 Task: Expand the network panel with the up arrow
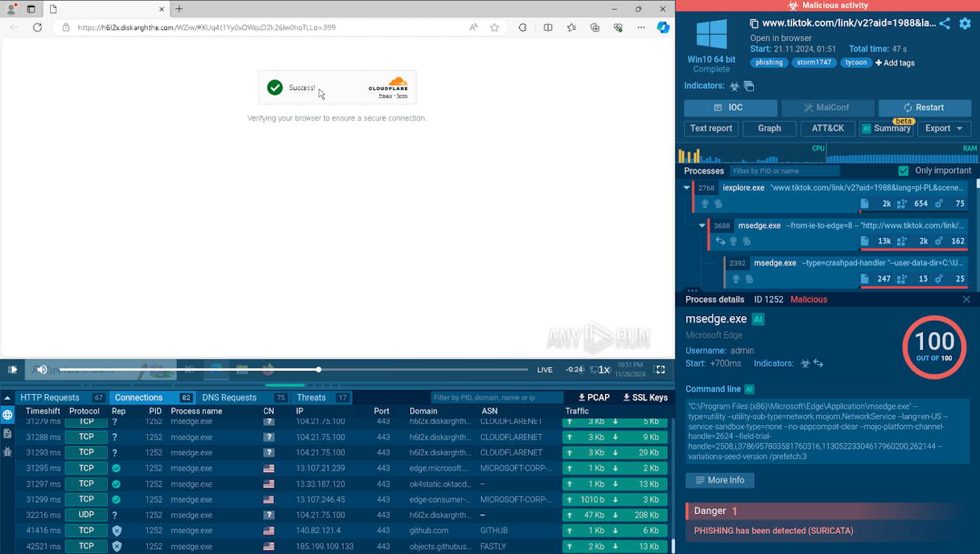click(x=7, y=397)
